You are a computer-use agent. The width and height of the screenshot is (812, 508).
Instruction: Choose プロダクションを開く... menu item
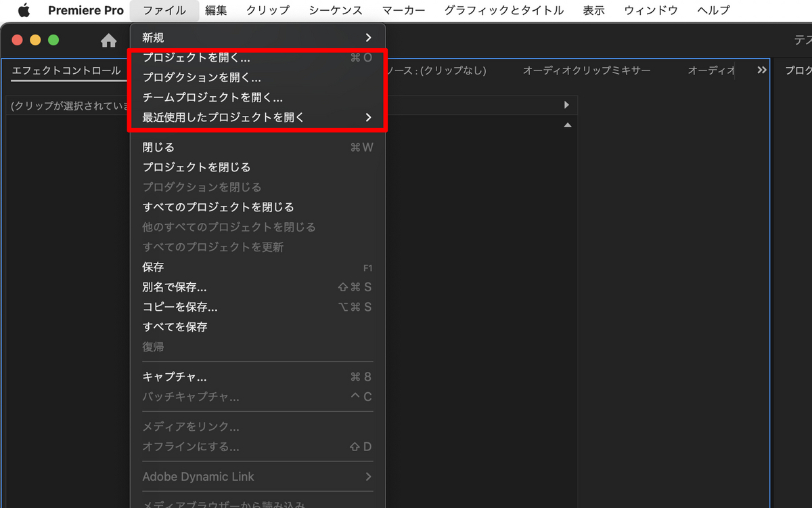(257, 78)
